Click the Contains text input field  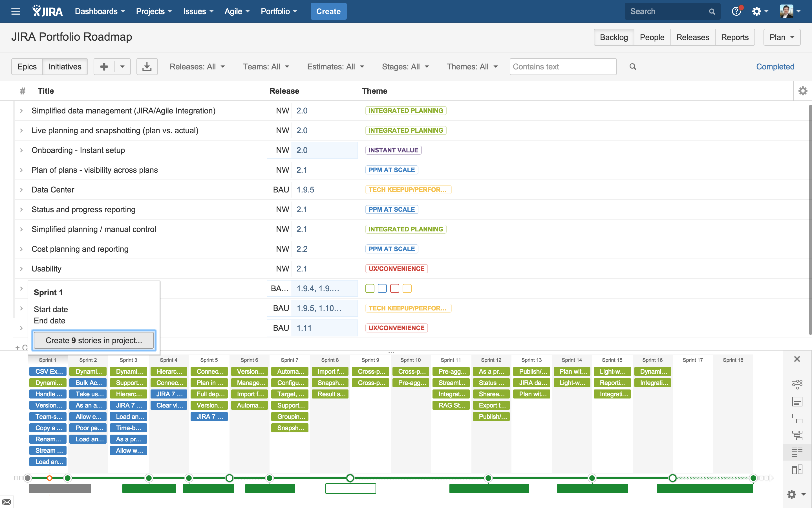tap(563, 67)
